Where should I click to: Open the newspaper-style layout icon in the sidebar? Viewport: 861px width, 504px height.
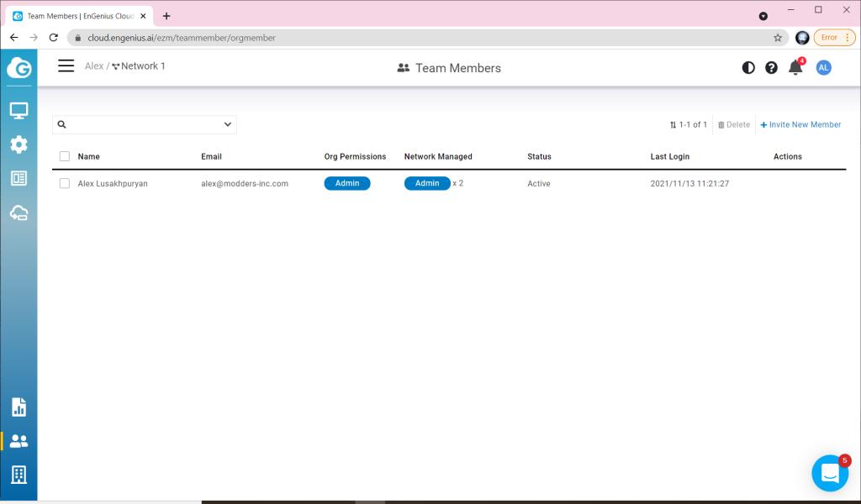click(18, 178)
